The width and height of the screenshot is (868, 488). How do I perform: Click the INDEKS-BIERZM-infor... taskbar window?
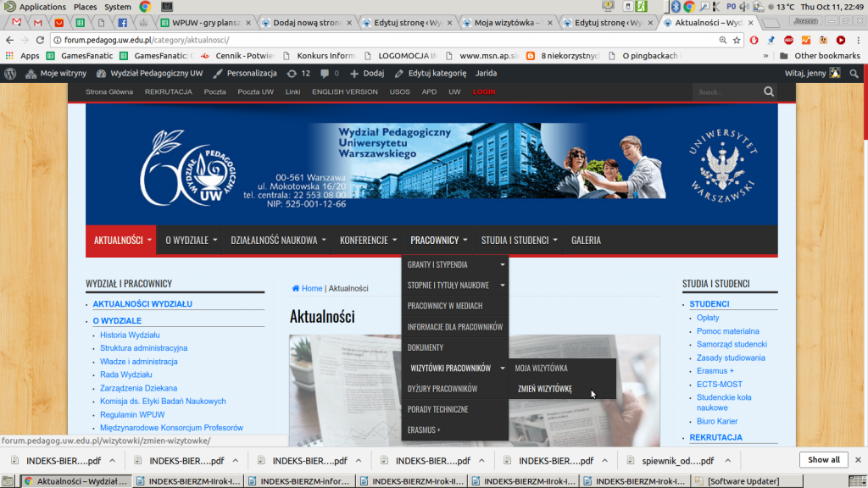tap(299, 481)
